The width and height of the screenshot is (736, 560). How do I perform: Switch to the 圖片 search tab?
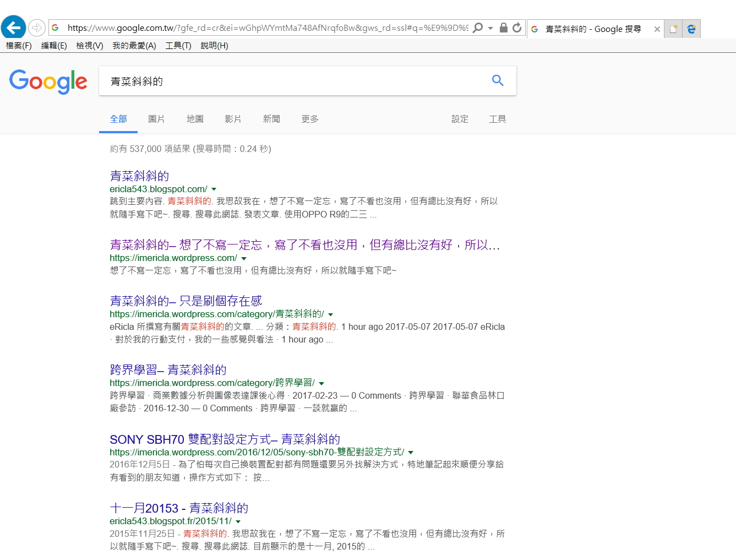[x=156, y=119]
